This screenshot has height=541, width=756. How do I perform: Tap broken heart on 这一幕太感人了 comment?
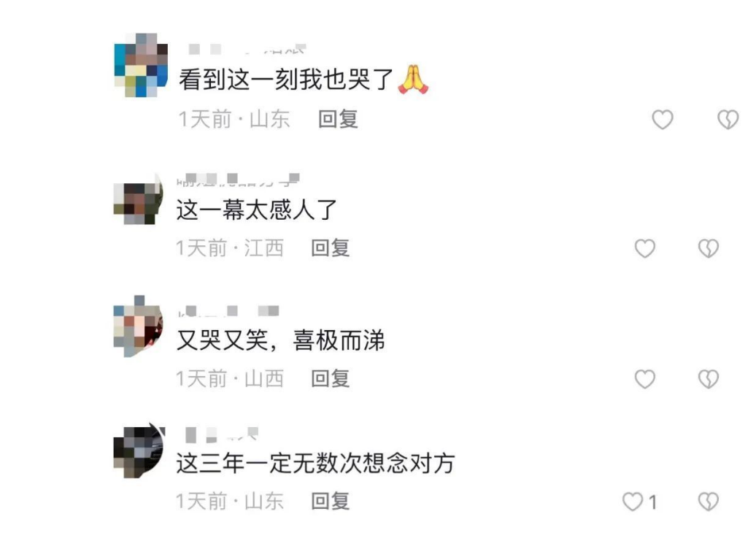pyautogui.click(x=709, y=248)
